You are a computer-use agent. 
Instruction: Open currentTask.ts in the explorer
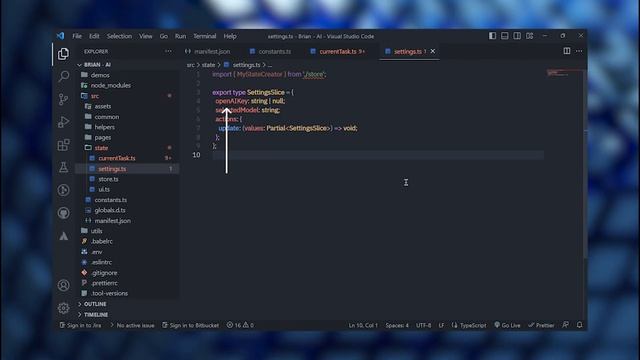[x=117, y=158]
